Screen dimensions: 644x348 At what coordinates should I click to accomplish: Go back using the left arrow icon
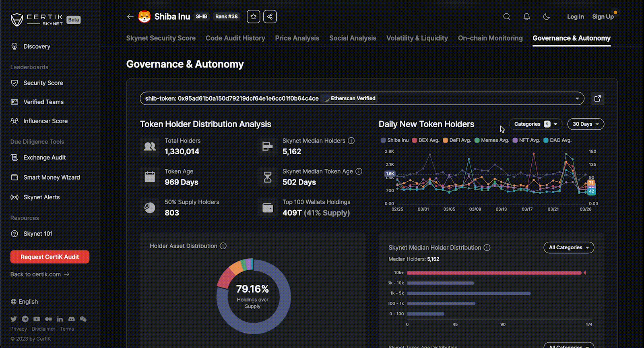(130, 17)
